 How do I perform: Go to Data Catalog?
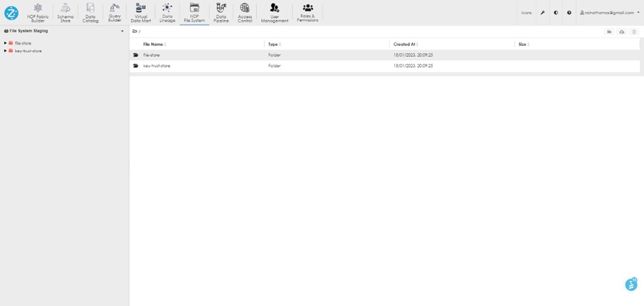[90, 12]
